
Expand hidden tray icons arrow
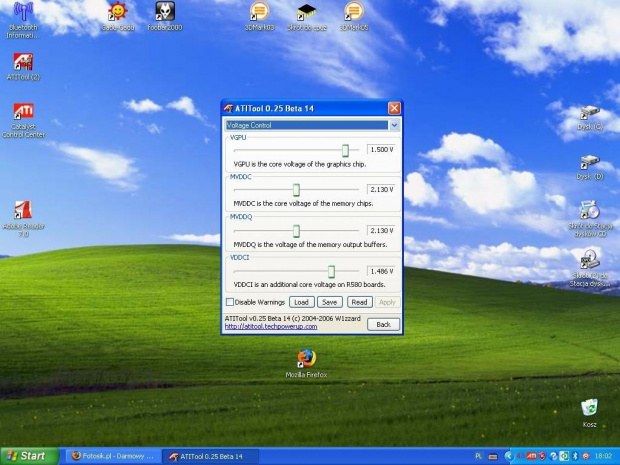coord(509,456)
